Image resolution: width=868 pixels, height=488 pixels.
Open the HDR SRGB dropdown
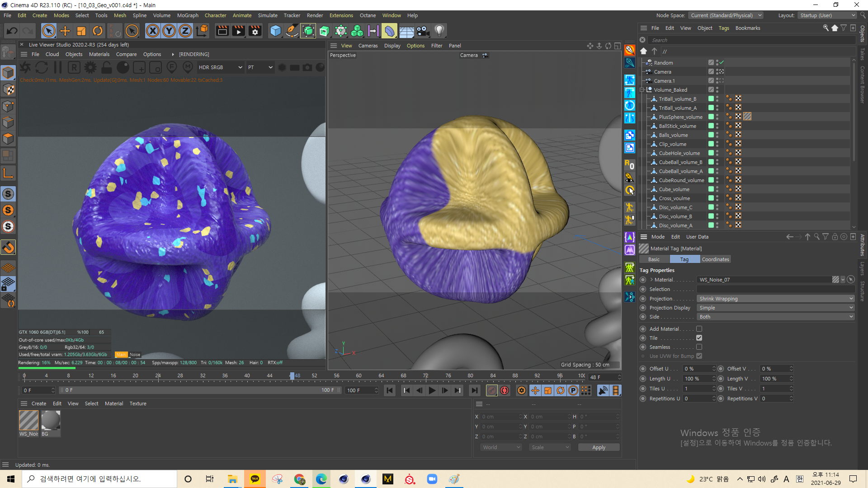click(x=221, y=67)
